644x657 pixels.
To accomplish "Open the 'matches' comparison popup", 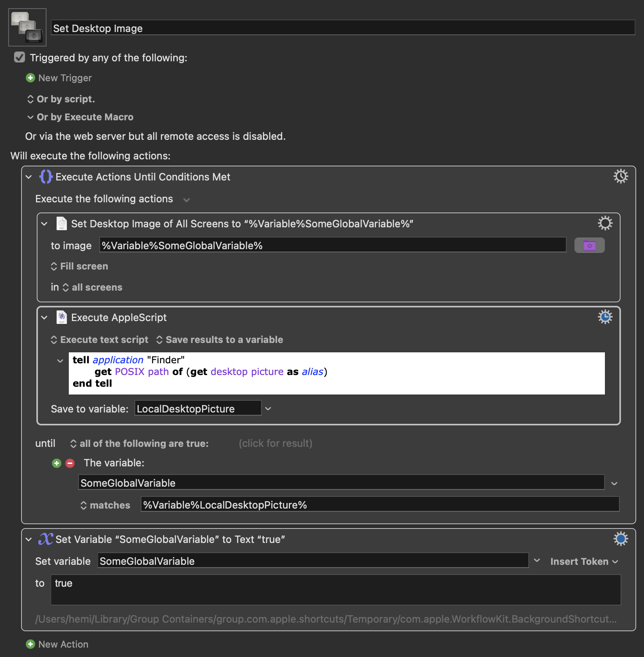I will click(x=106, y=505).
